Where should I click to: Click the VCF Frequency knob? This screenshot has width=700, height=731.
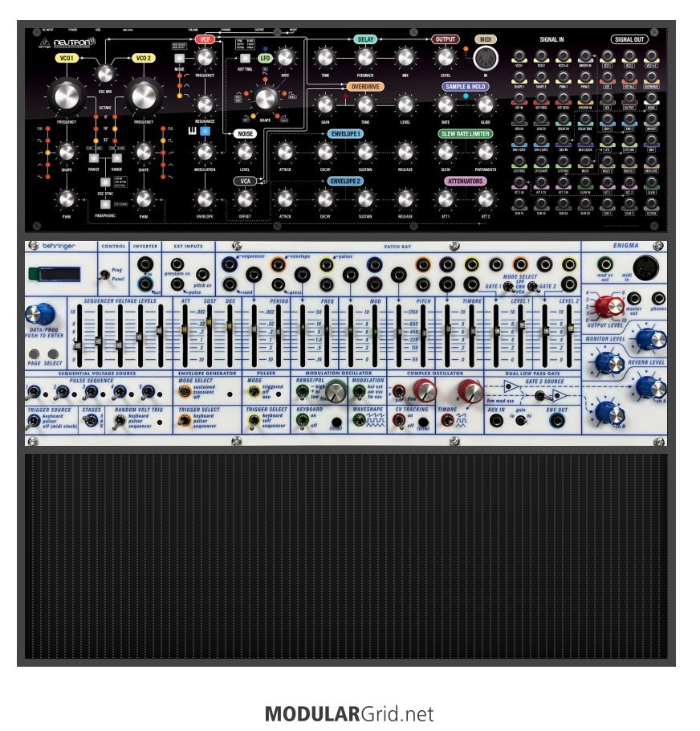pyautogui.click(x=205, y=58)
